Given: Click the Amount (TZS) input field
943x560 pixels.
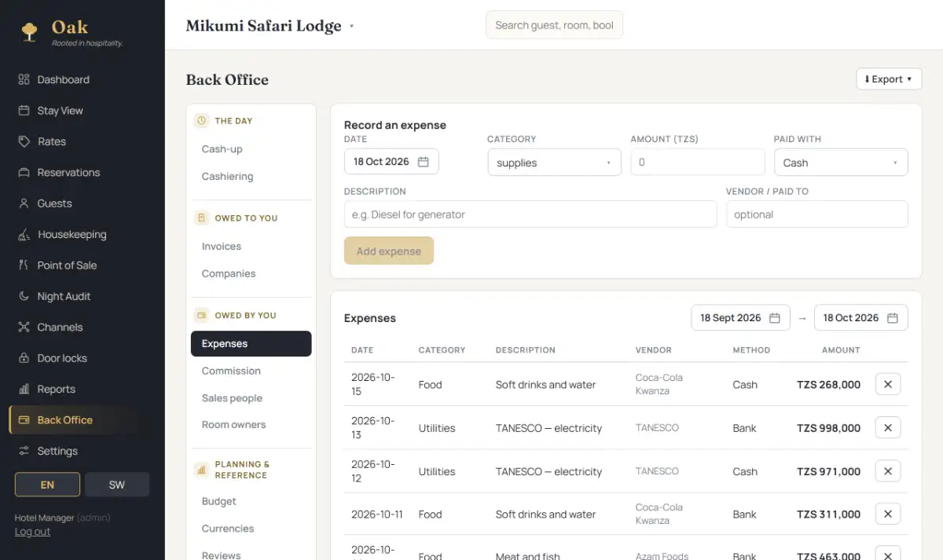Looking at the screenshot, I should [698, 163].
